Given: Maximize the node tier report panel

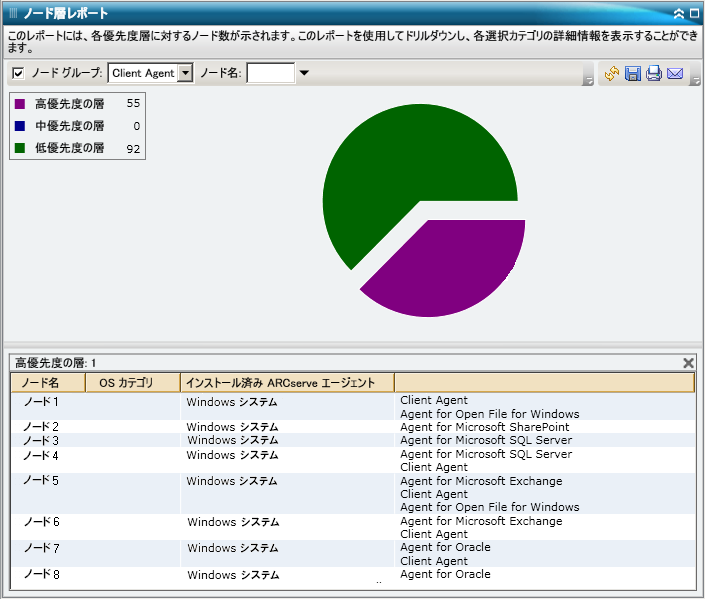Looking at the screenshot, I should pyautogui.click(x=694, y=14).
